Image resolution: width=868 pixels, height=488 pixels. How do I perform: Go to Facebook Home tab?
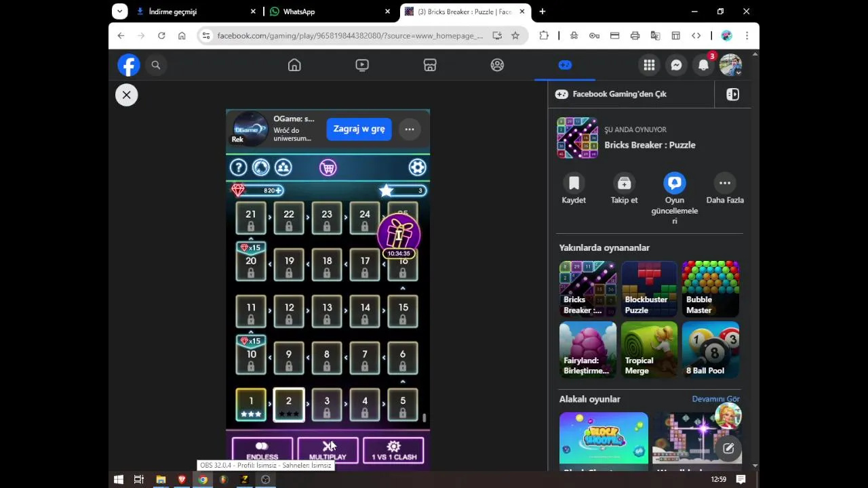tap(294, 65)
